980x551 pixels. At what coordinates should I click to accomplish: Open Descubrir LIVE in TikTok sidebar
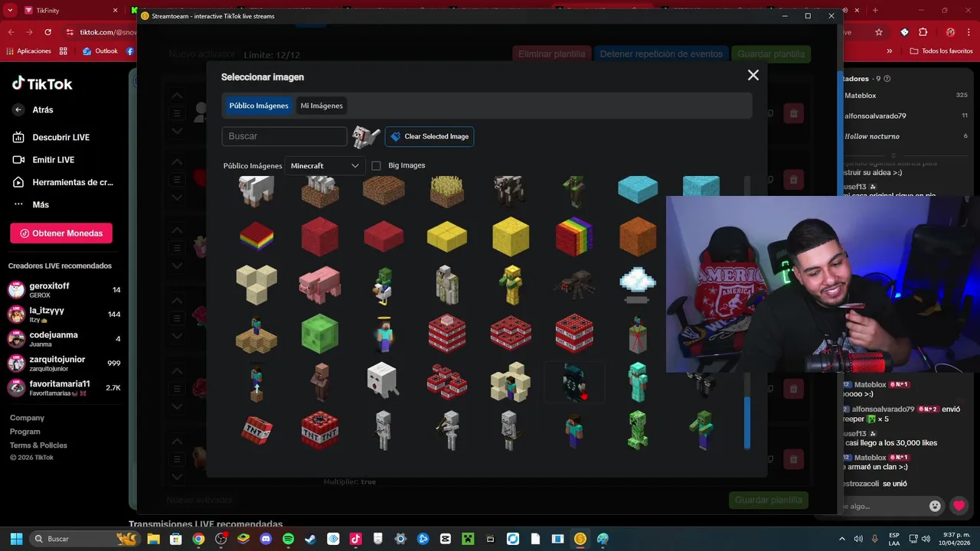(x=51, y=138)
